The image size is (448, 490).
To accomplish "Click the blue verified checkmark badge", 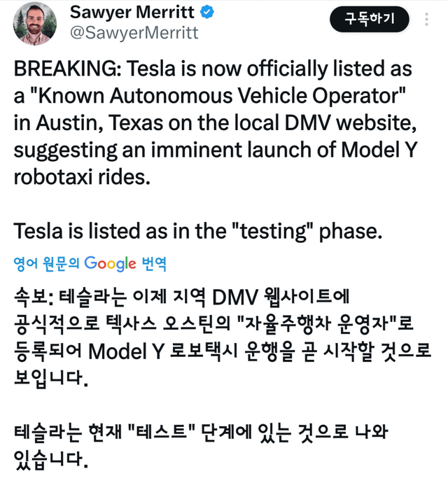I will tap(209, 13).
